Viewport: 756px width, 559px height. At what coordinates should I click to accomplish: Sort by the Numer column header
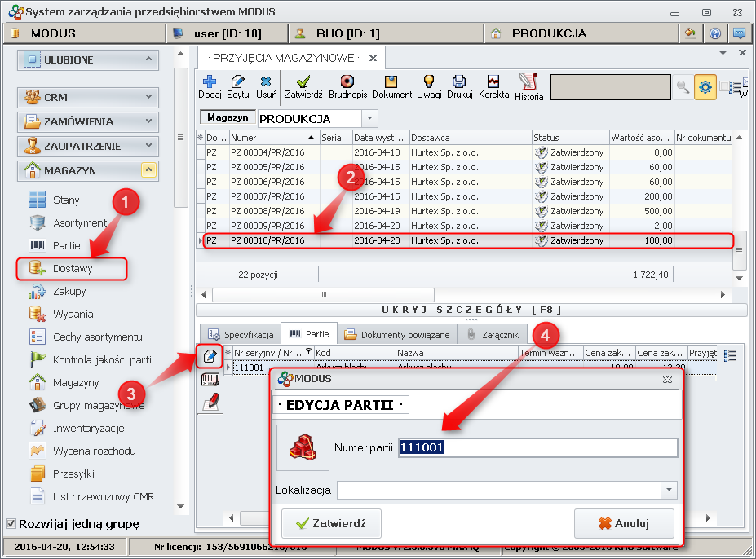[274, 138]
